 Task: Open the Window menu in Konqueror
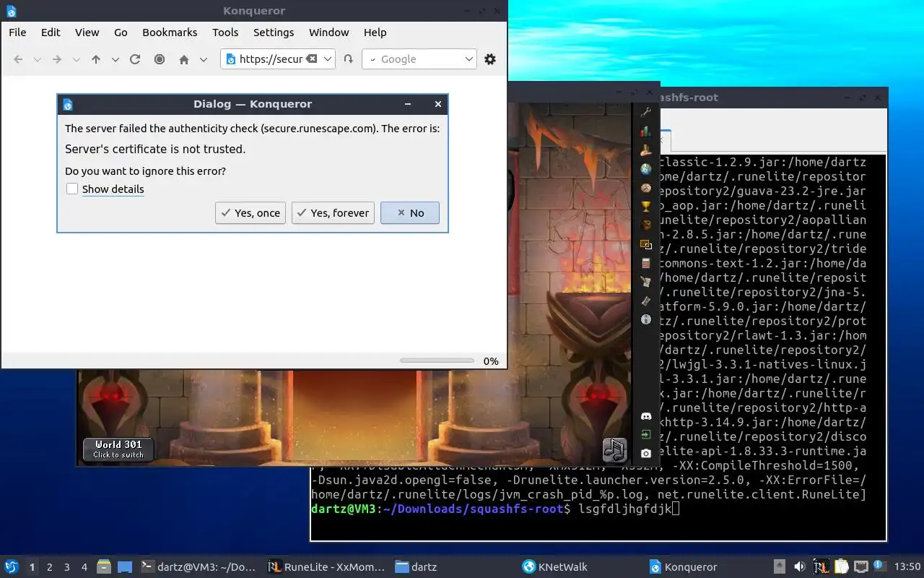(329, 33)
